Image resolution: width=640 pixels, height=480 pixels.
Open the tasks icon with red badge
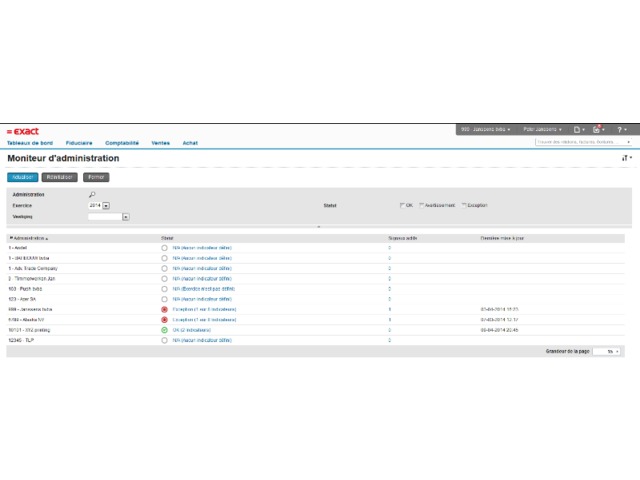(x=598, y=129)
